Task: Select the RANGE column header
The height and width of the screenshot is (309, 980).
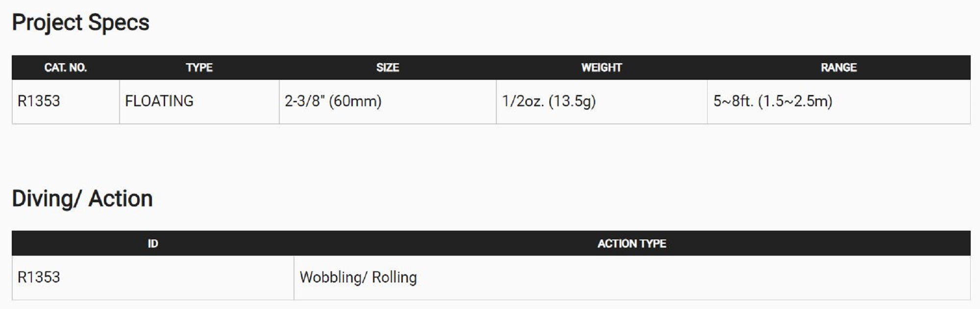Action: coord(838,68)
